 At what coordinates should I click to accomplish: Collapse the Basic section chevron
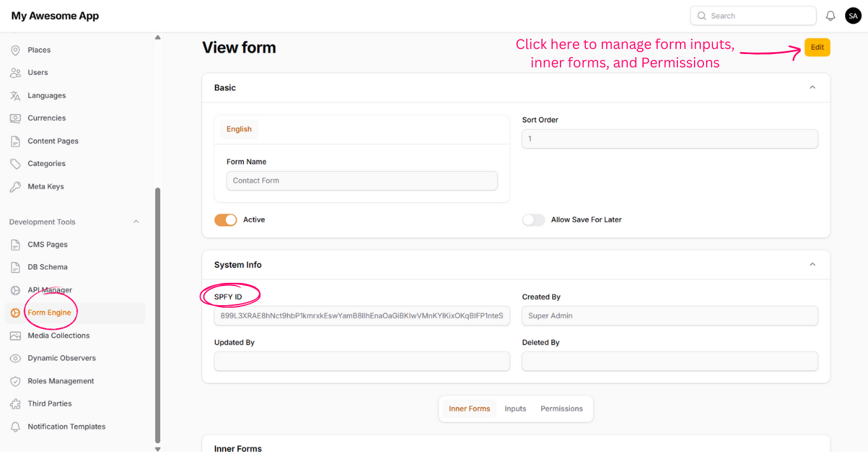(x=812, y=88)
